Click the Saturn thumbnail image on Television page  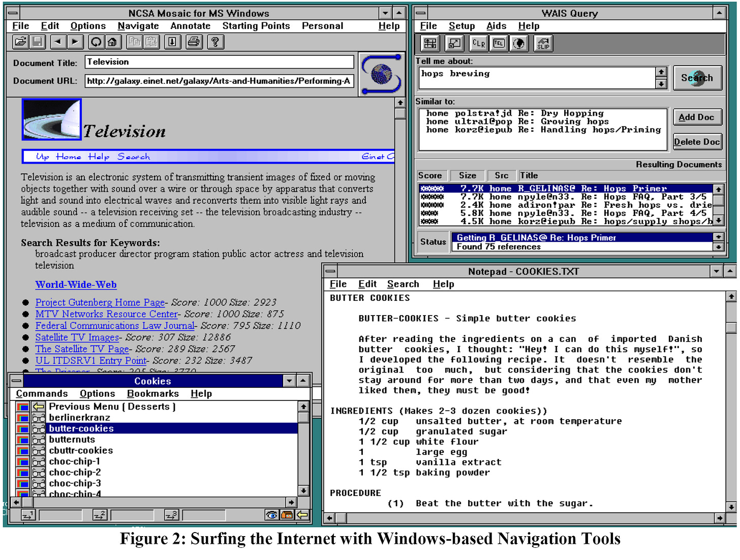tap(52, 119)
